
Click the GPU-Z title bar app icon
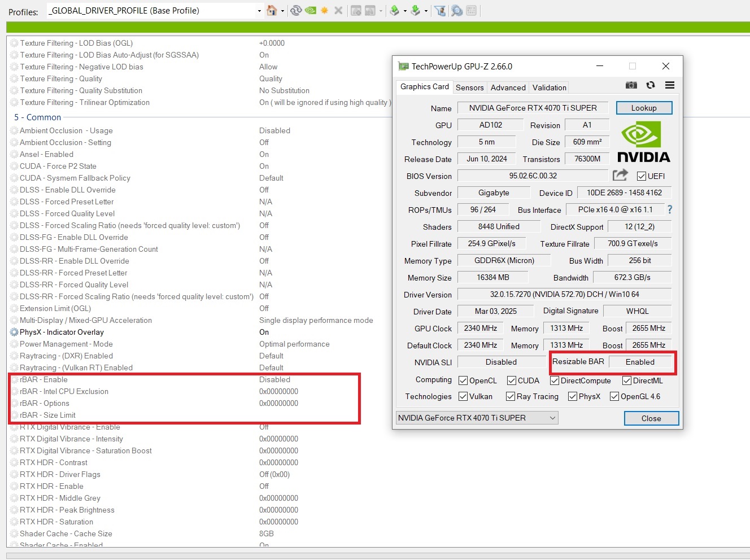click(403, 66)
